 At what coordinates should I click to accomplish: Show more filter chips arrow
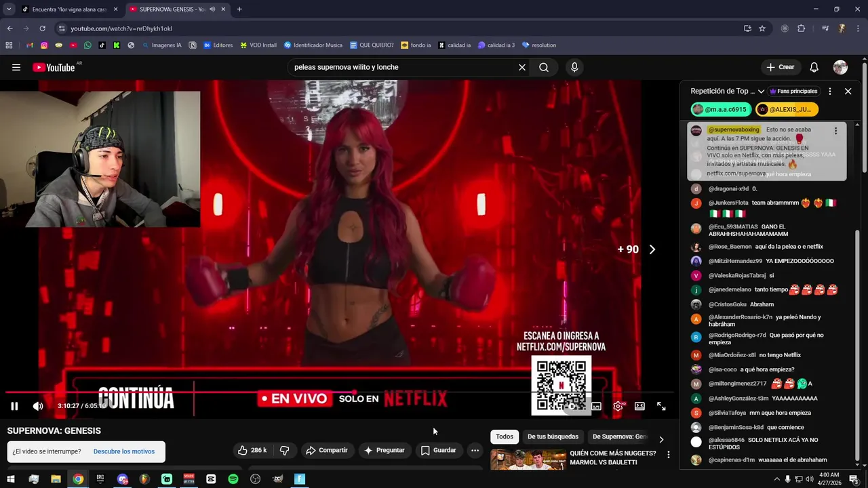click(661, 439)
